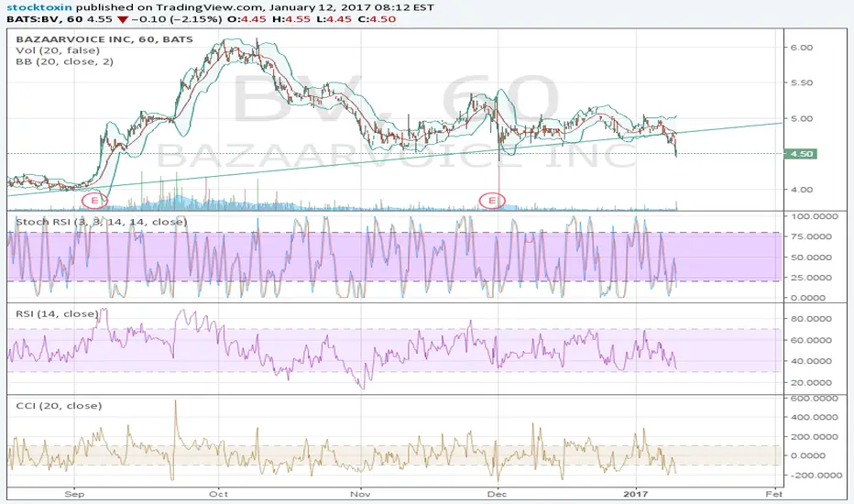Select the BB (20, close, 2) indicator label
The image size is (854, 504).
pos(65,61)
